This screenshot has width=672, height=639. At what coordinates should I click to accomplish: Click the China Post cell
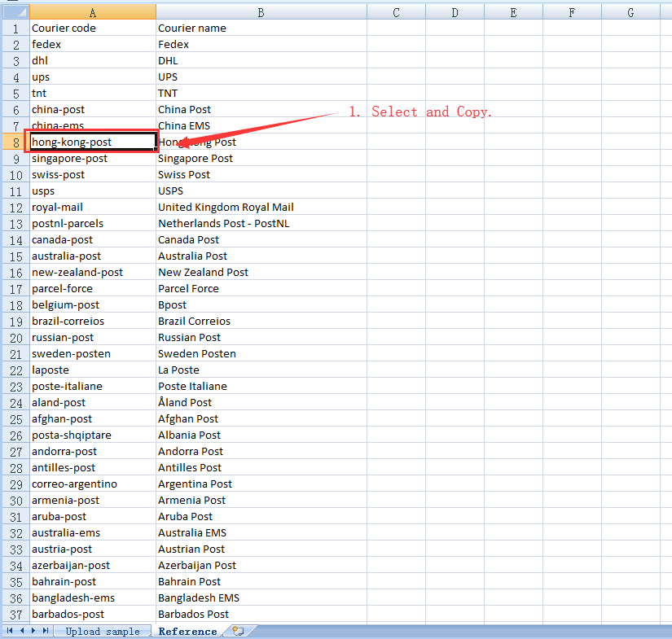click(261, 109)
